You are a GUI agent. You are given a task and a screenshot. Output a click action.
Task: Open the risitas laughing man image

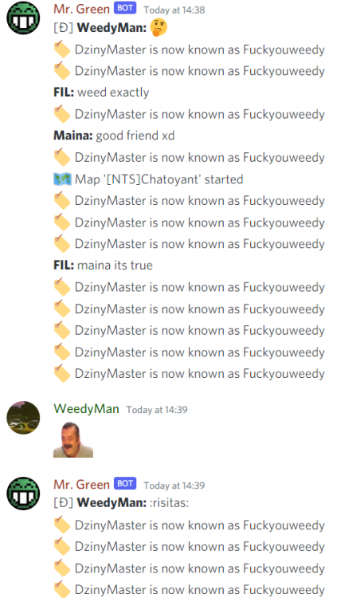73,439
